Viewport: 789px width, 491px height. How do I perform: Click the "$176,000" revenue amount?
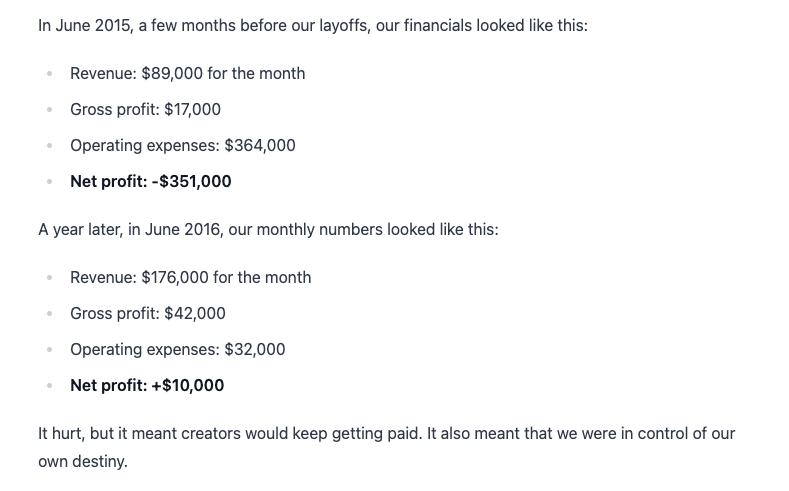pyautogui.click(x=175, y=277)
